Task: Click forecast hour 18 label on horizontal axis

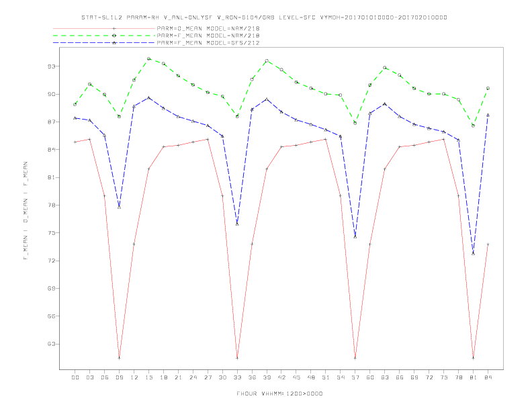Action: [163, 377]
